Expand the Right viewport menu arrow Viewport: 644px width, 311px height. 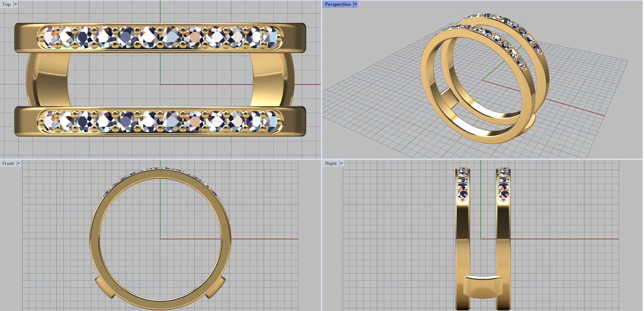click(341, 164)
